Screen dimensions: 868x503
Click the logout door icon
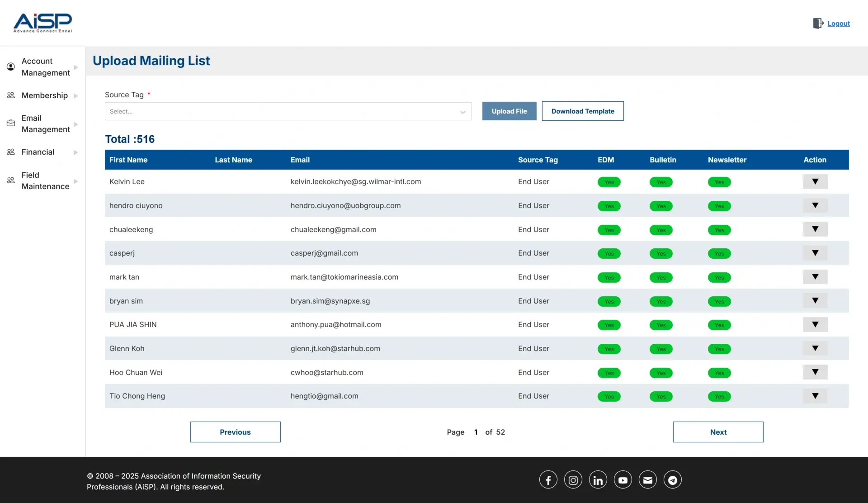coord(818,24)
